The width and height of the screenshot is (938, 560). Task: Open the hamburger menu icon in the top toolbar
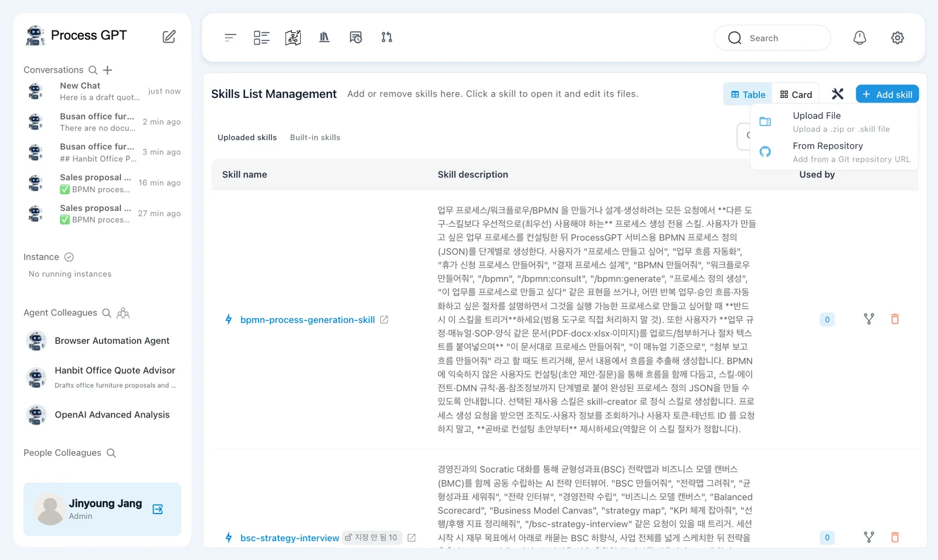(x=230, y=37)
